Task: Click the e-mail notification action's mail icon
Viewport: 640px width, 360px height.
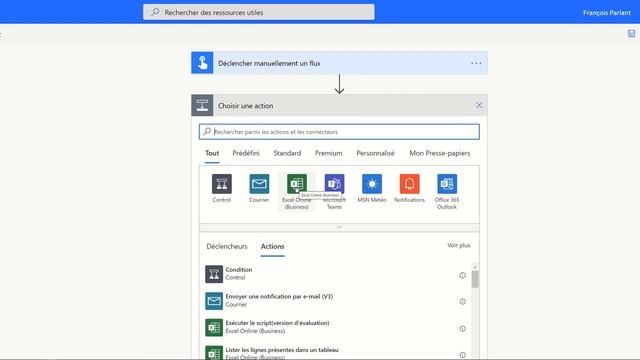Action: click(214, 301)
